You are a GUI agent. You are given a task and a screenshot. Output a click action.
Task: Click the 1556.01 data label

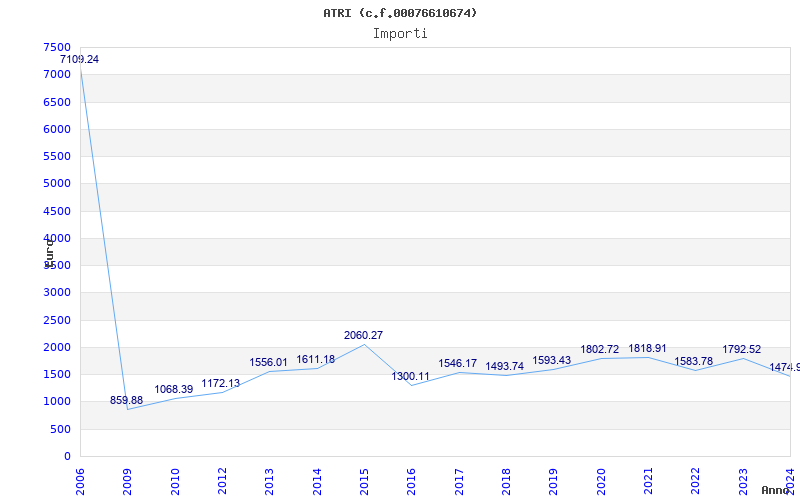point(268,363)
